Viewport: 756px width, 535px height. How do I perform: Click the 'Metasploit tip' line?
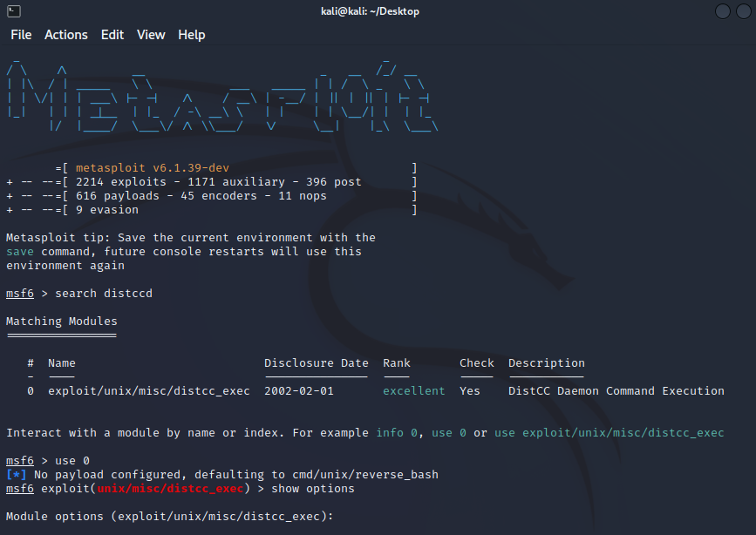(x=191, y=238)
